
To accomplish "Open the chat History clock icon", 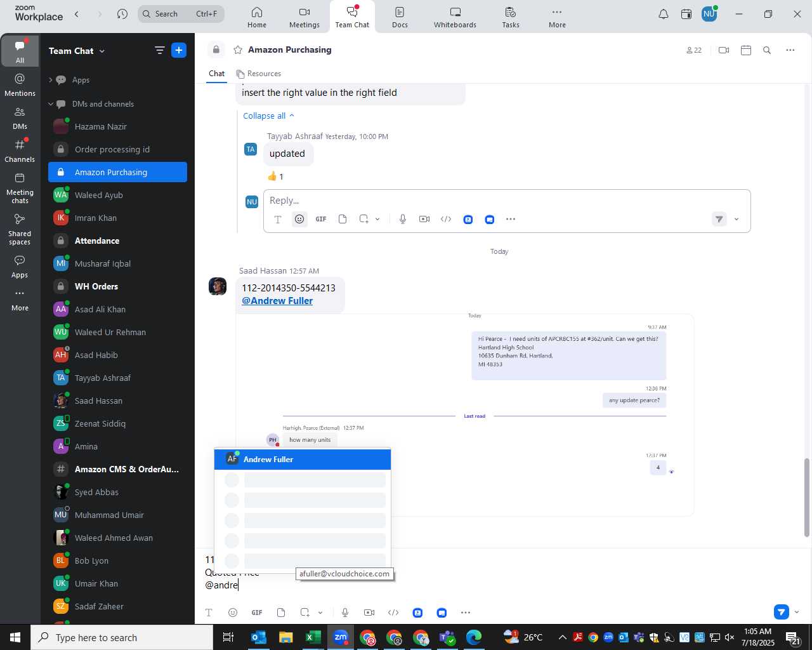I will (x=122, y=14).
